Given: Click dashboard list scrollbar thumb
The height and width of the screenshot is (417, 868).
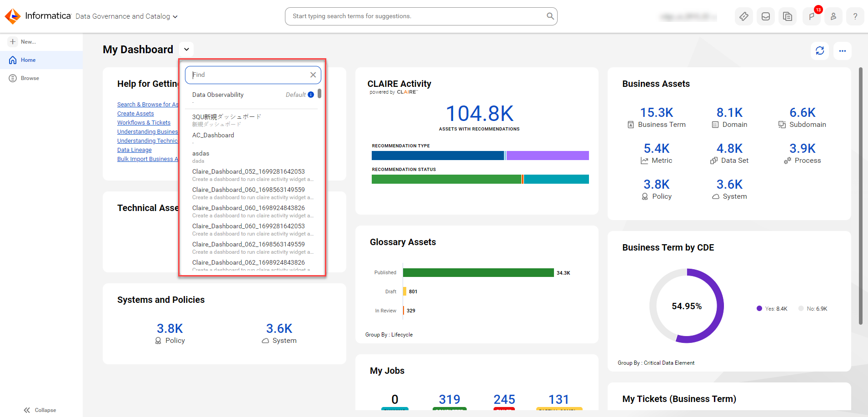Looking at the screenshot, I should (x=319, y=94).
